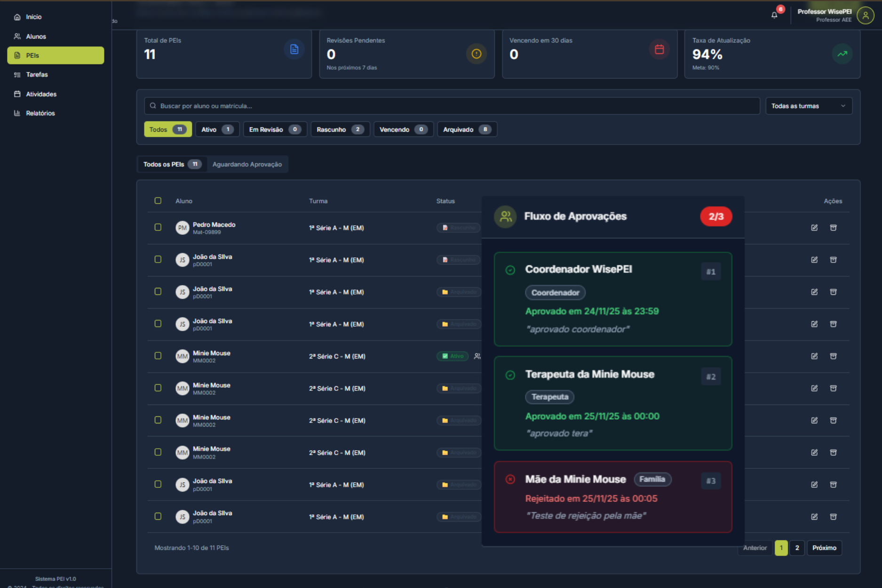Check the box for Pedro Macedo
The width and height of the screenshot is (882, 588).
(x=158, y=227)
